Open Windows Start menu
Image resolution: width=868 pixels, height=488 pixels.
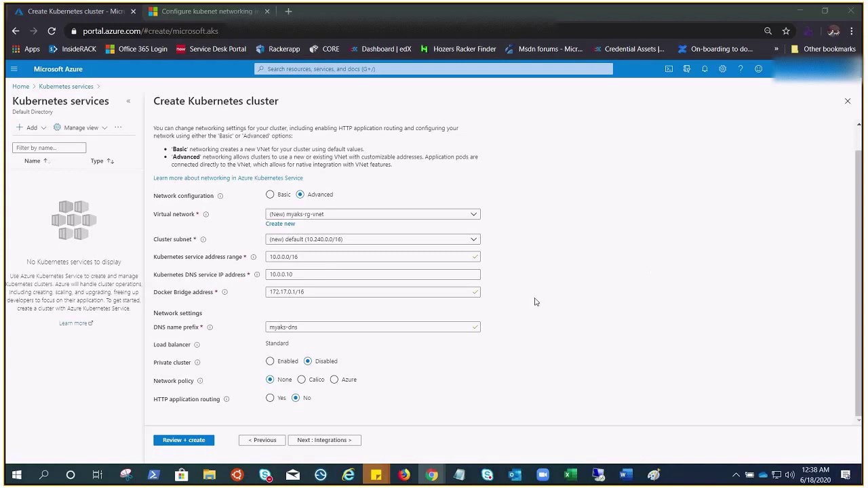pyautogui.click(x=16, y=475)
